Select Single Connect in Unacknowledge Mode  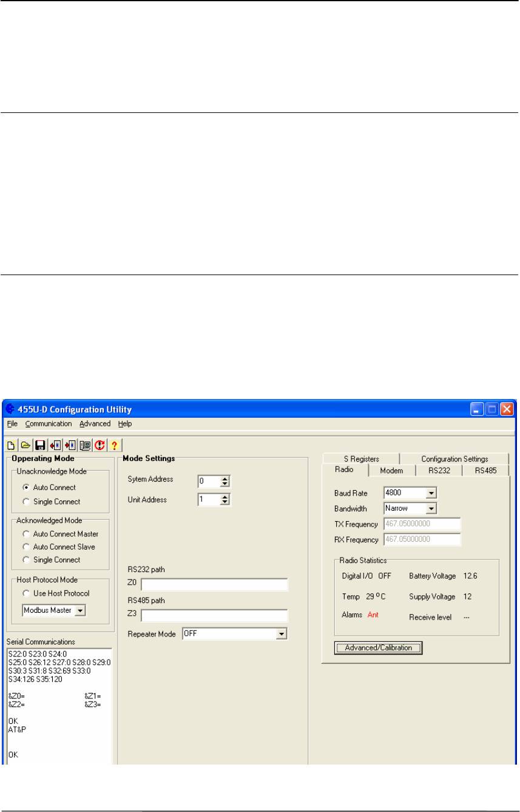(x=51, y=502)
